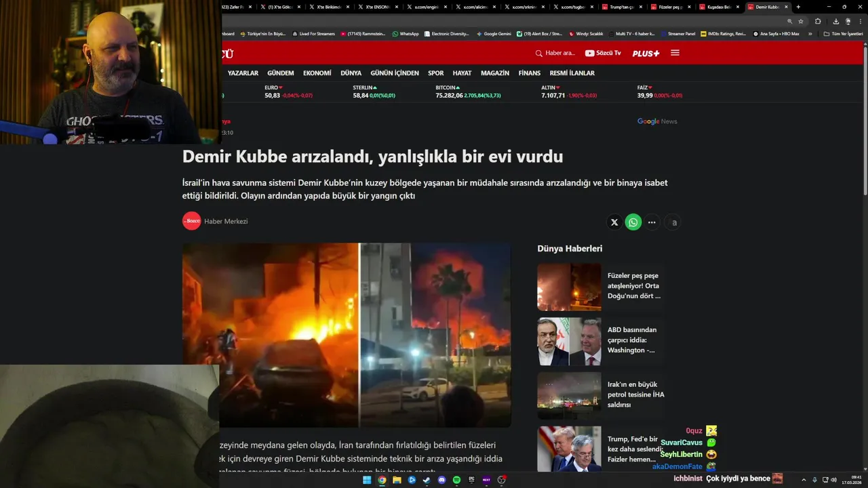Viewport: 868px width, 488px height.
Task: Click the EURO rate ticker
Action: (288, 91)
